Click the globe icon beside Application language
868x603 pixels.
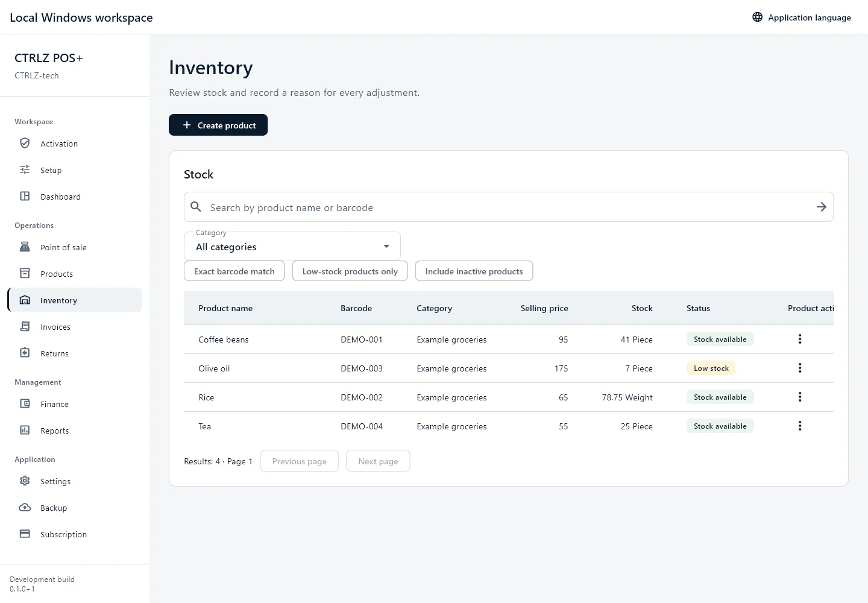pos(757,17)
